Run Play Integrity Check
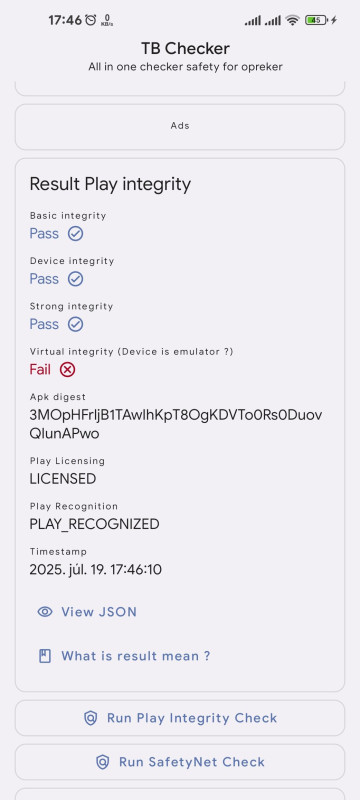 [x=180, y=718]
